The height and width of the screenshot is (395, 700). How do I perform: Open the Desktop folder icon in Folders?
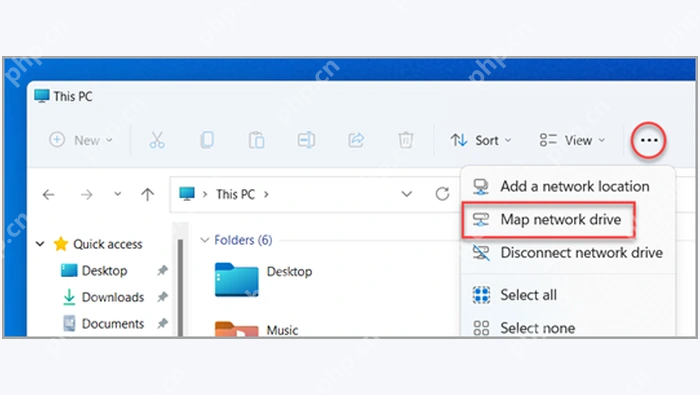coord(237,279)
